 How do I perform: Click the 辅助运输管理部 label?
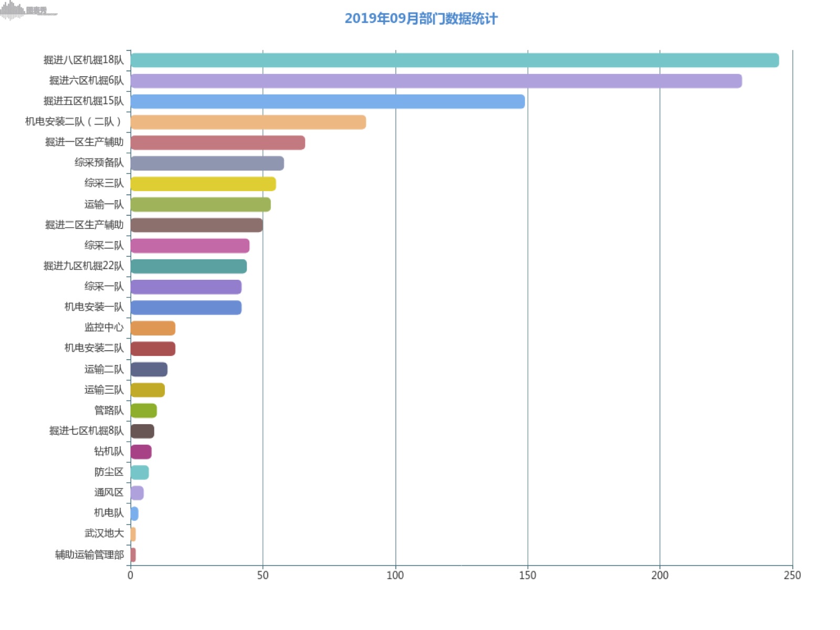(x=89, y=555)
